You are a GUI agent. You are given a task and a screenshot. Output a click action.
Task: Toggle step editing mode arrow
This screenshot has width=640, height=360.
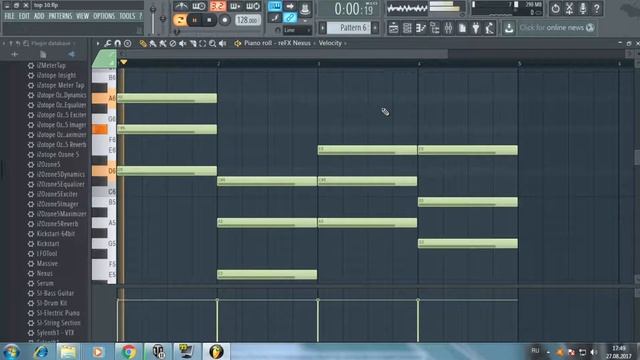coord(290,6)
